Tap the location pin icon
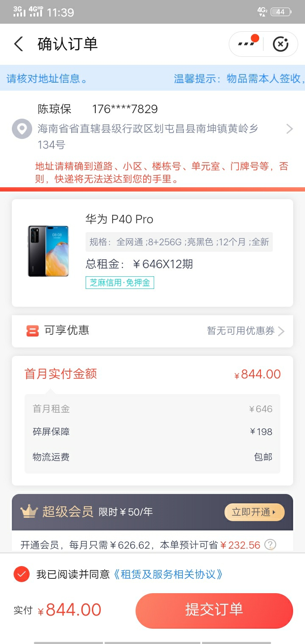305x644 pixels. [22, 128]
